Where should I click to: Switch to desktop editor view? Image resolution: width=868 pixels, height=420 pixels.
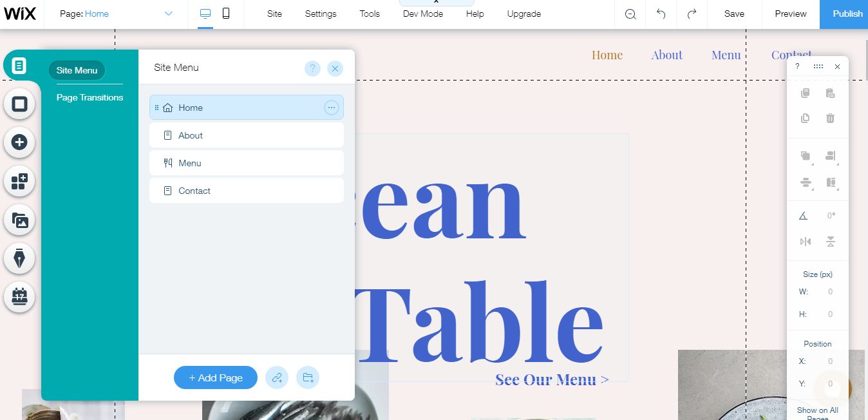click(x=205, y=14)
